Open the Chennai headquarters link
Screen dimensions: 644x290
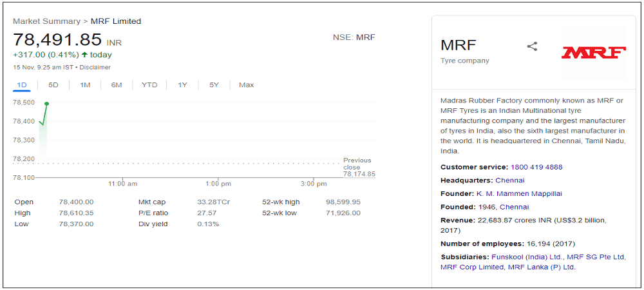pos(510,180)
